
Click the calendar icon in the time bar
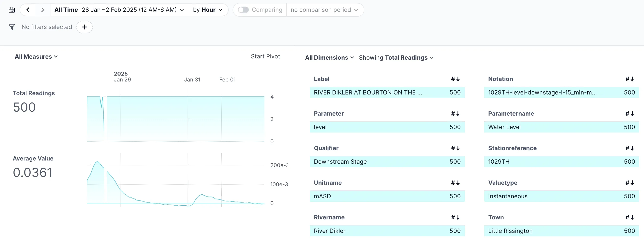[12, 10]
